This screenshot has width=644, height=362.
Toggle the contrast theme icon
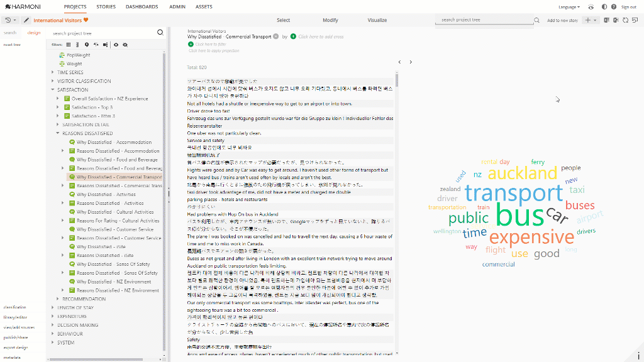[x=604, y=7]
